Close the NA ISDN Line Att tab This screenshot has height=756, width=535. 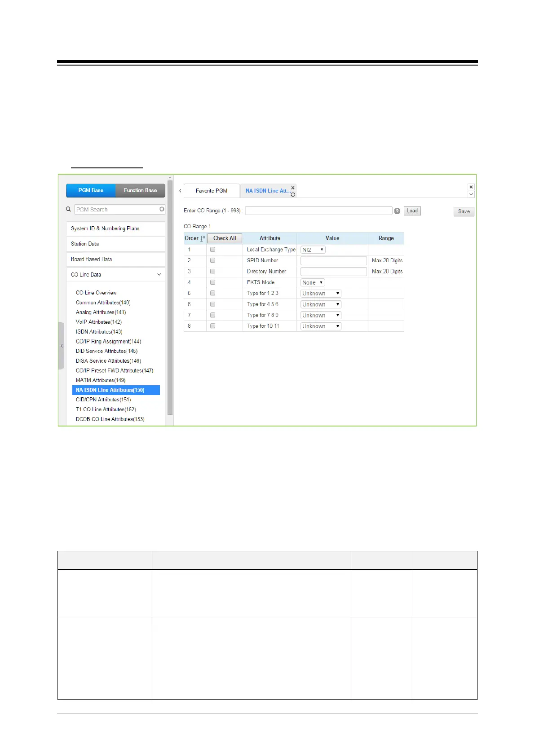tap(293, 188)
